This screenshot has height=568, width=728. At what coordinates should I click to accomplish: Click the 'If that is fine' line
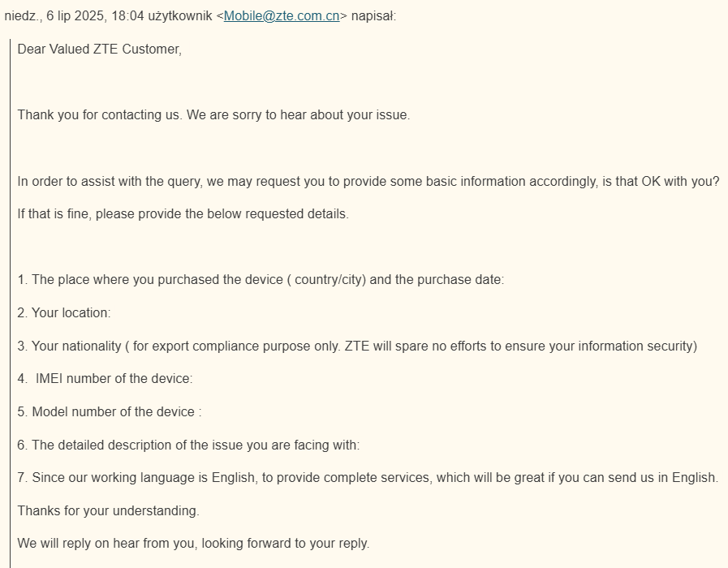pyautogui.click(x=183, y=214)
